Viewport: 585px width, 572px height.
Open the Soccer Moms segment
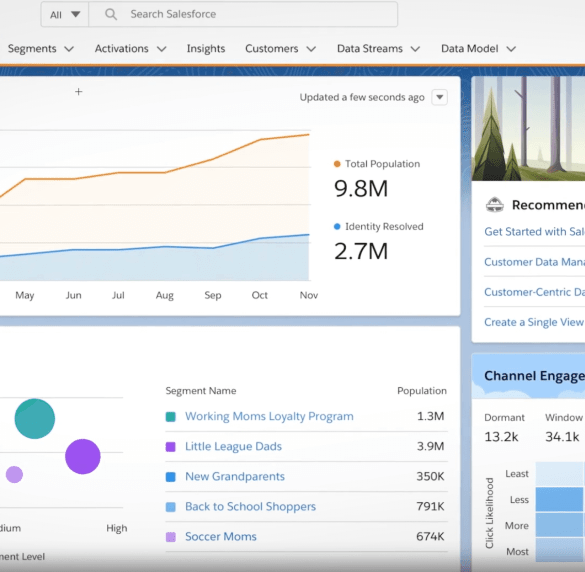[x=221, y=537]
